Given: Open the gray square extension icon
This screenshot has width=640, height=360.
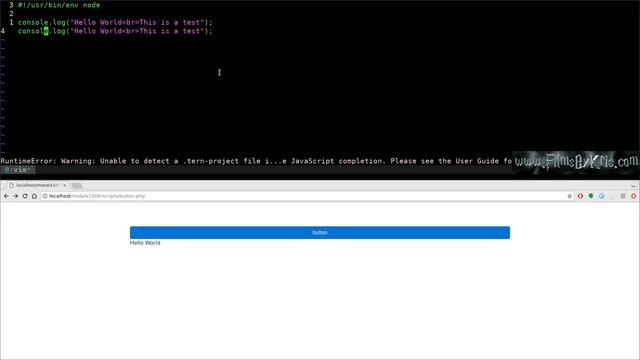Looking at the screenshot, I should 623,196.
